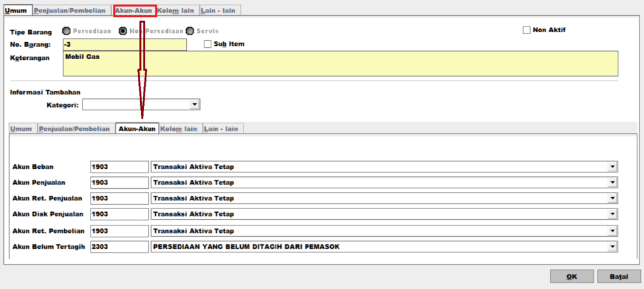The height and width of the screenshot is (289, 644).
Task: Select the Servis radio button
Action: click(189, 31)
